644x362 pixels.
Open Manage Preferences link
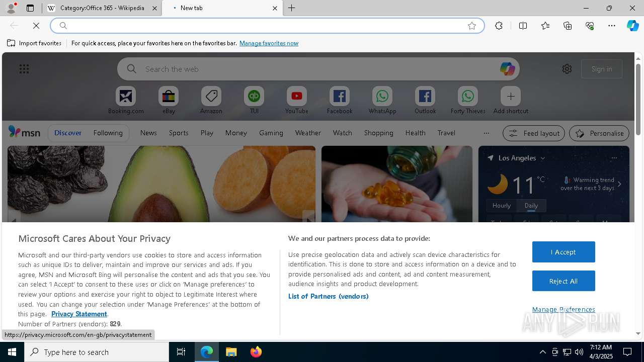[x=563, y=309]
